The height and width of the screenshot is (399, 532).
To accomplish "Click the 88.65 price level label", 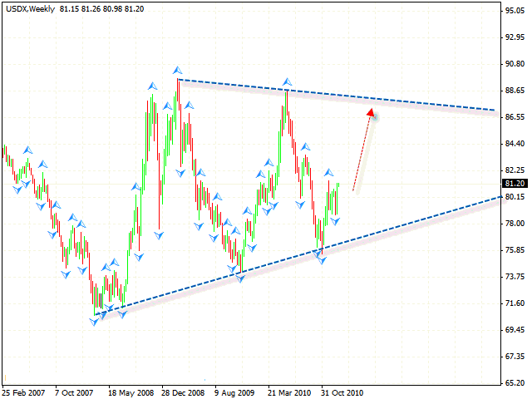I will [515, 91].
